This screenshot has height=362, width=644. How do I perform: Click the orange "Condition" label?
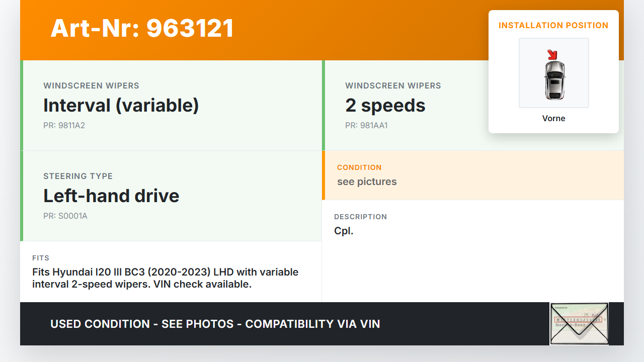click(x=359, y=167)
